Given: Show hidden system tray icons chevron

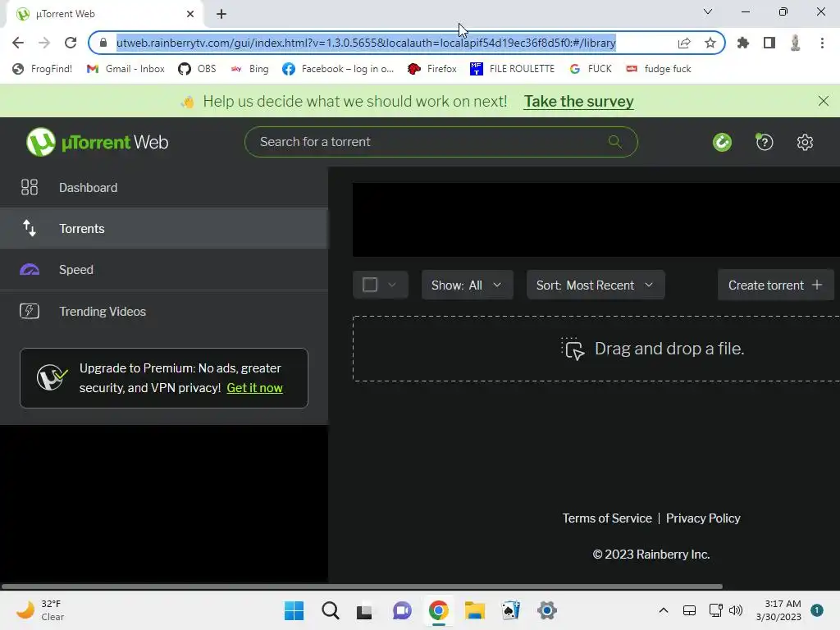Looking at the screenshot, I should coord(663,610).
